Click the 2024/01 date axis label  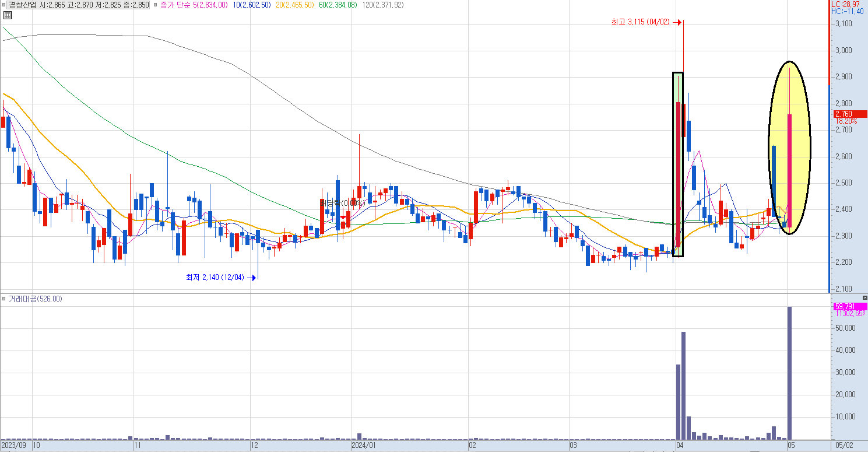364,446
